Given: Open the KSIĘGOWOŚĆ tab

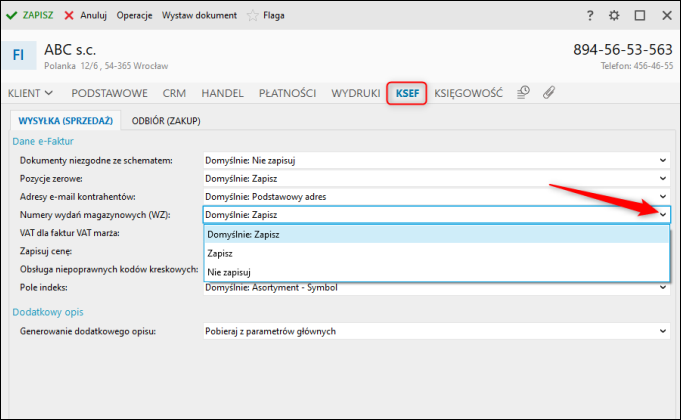Looking at the screenshot, I should tap(469, 93).
